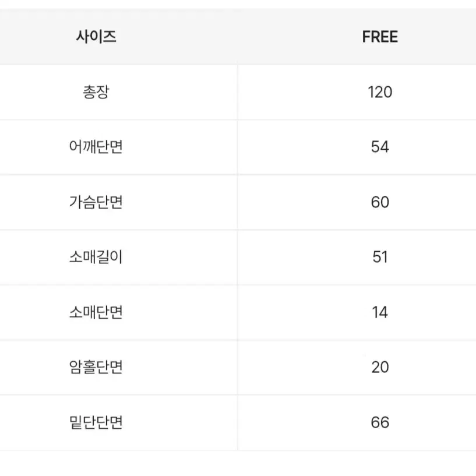Select the 어깨단면 row label

96,147
